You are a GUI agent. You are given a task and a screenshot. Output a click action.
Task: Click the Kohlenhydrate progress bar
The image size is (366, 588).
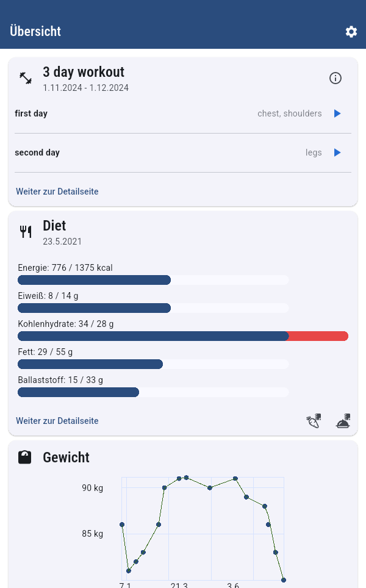coord(183,336)
